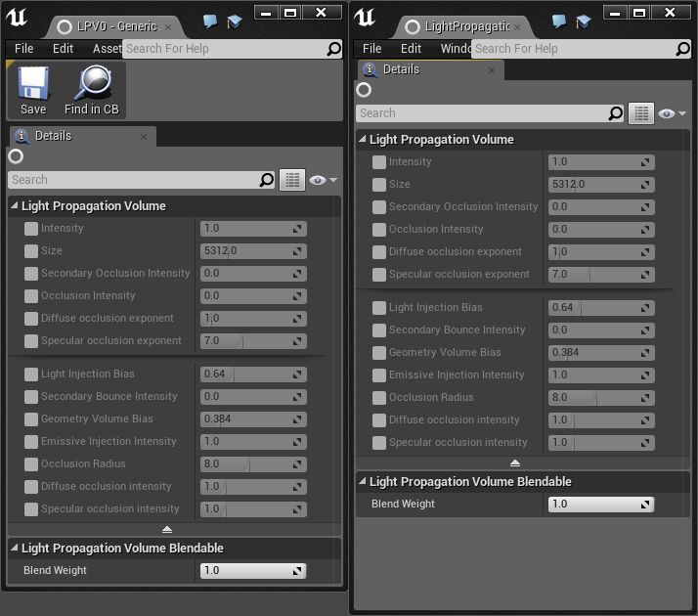Viewport: 698px width, 616px height.
Task: Open view options eye dropdown in right Details
Action: click(673, 114)
